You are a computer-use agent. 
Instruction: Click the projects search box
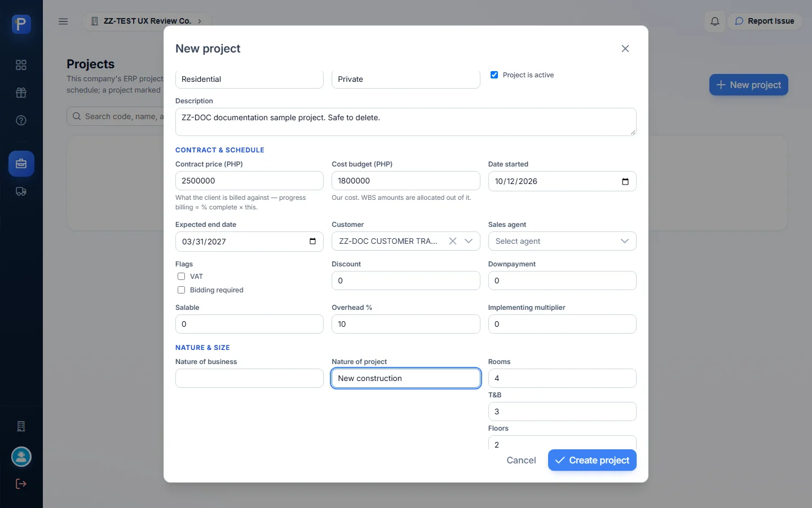click(116, 116)
